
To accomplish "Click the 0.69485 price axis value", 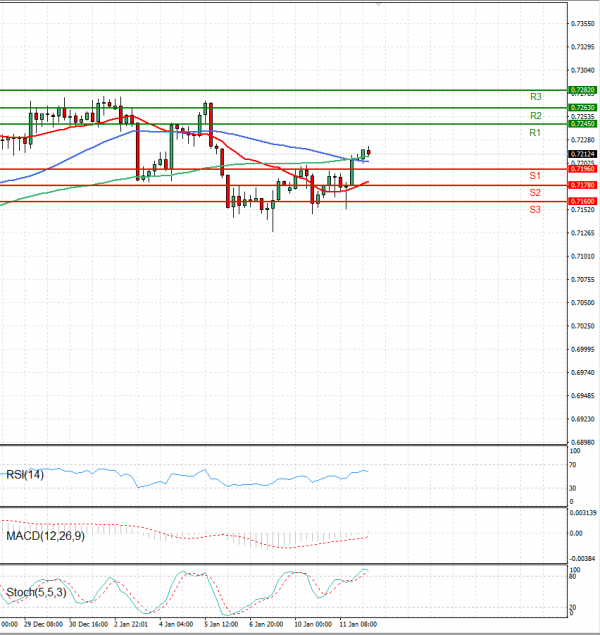I will 583,396.
